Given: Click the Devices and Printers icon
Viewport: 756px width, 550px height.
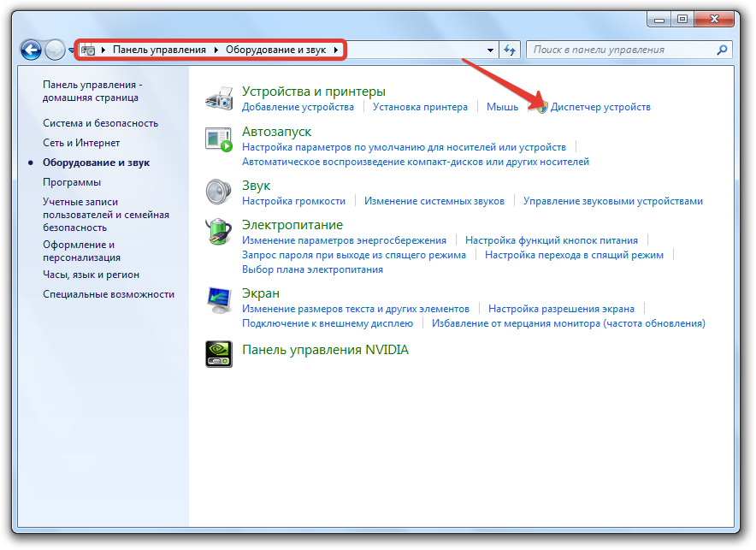Looking at the screenshot, I should 219,98.
